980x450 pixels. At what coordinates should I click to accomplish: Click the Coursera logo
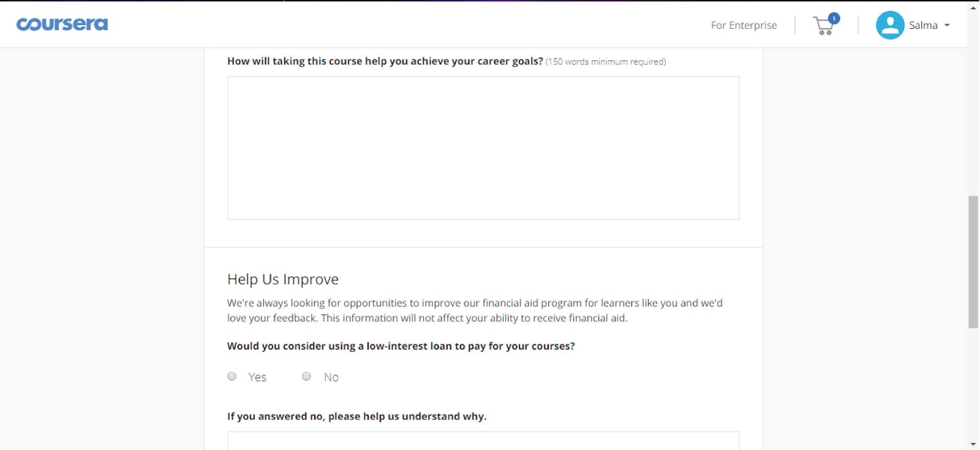point(62,25)
